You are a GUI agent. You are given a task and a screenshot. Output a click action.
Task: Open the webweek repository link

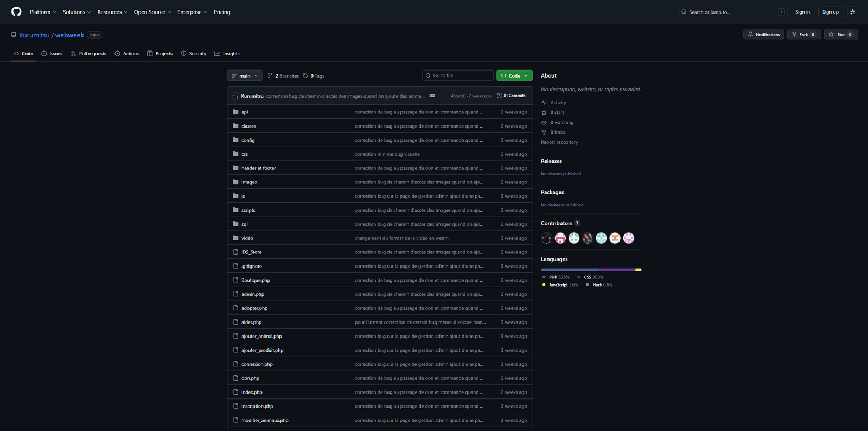69,35
